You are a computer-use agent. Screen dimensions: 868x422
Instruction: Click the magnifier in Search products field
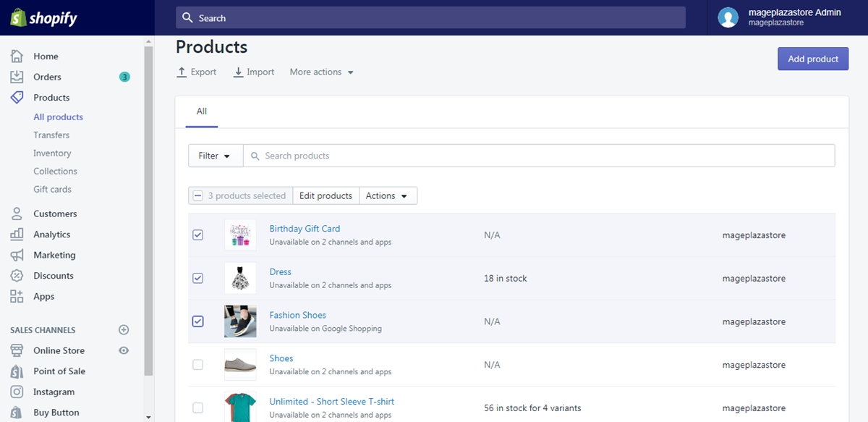(255, 156)
